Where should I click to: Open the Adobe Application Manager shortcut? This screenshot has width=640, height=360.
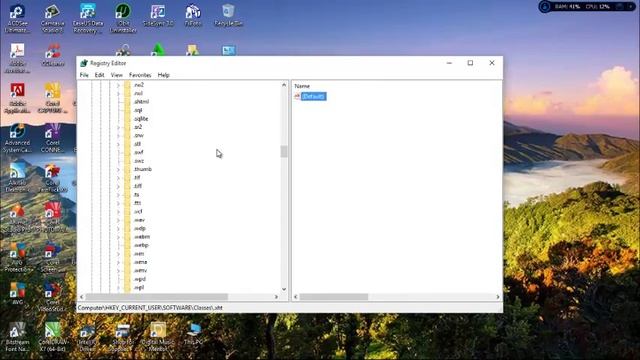(x=17, y=98)
